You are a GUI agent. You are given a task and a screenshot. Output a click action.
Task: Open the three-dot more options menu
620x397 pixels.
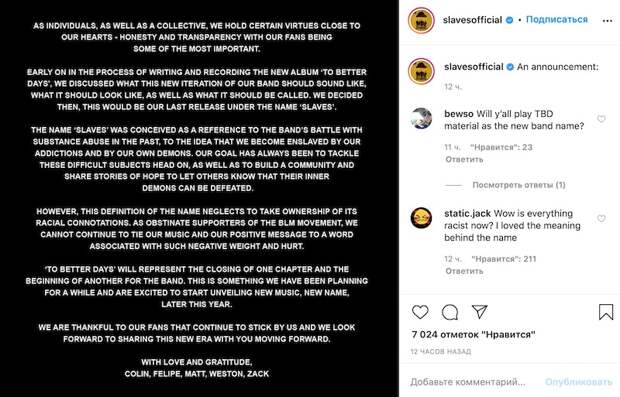pyautogui.click(x=607, y=21)
